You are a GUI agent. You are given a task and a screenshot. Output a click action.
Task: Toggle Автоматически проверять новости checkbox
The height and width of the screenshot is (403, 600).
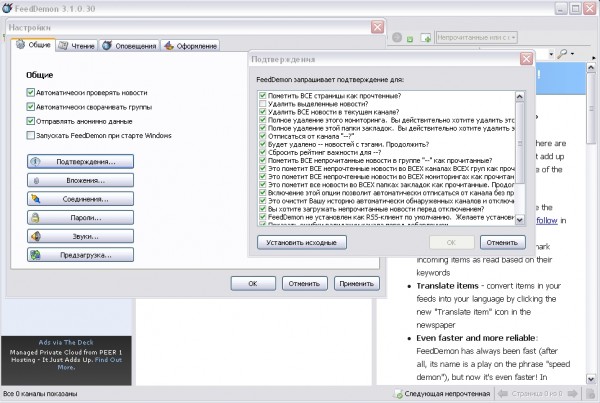pos(31,92)
